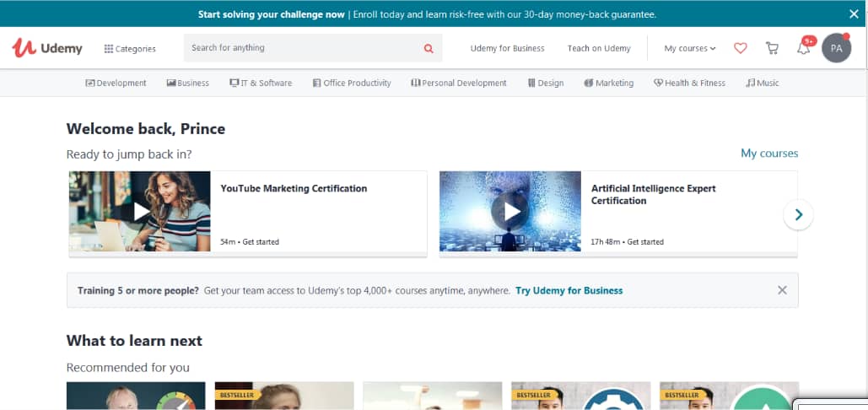Open the recommended course with green circle

pos(729,396)
